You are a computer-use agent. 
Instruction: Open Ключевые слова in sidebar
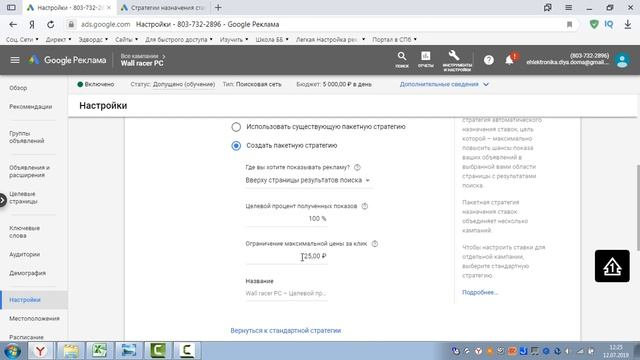click(24, 232)
